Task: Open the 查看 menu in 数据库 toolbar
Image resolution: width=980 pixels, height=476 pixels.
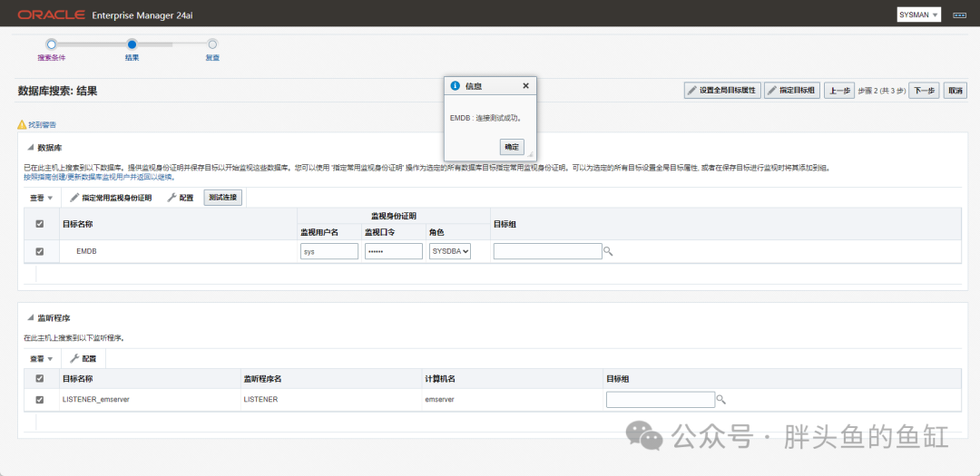Action: tap(41, 198)
